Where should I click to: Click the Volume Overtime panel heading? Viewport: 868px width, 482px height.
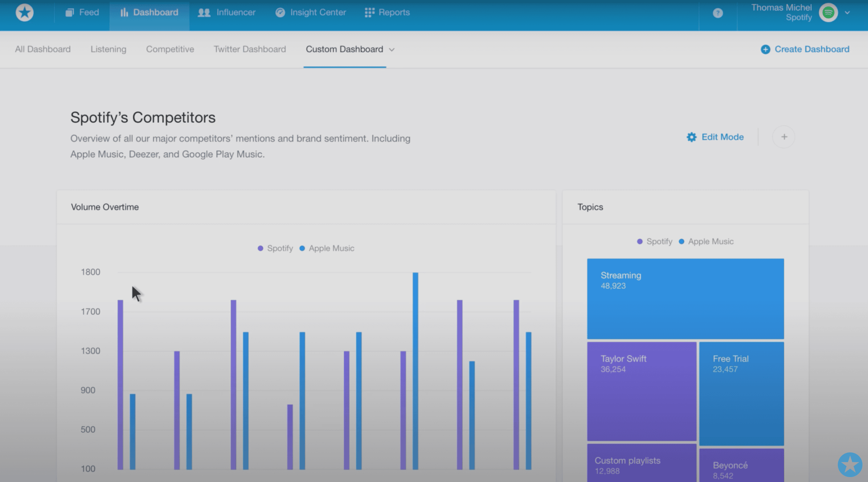point(105,207)
